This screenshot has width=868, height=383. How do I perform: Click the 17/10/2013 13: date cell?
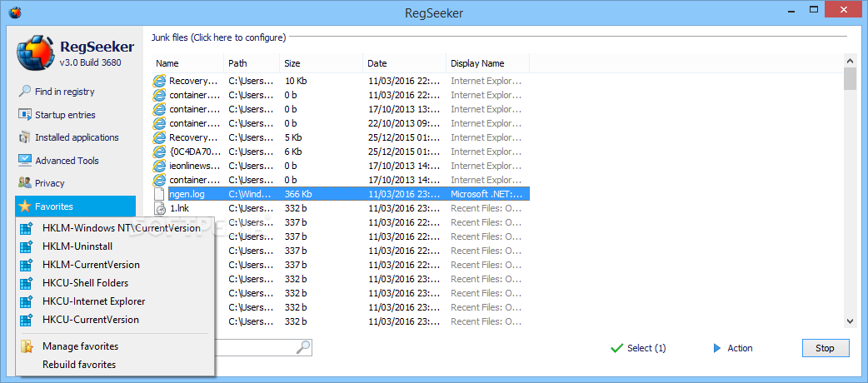pos(403,109)
